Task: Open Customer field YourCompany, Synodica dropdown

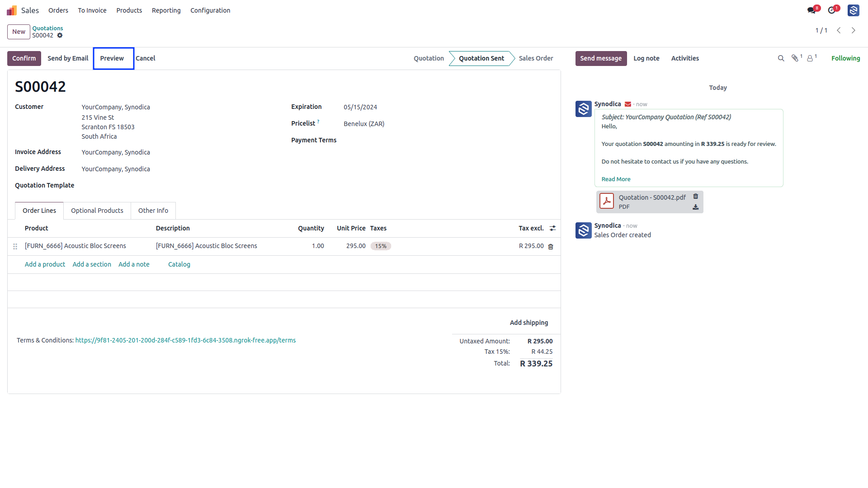Action: click(116, 107)
